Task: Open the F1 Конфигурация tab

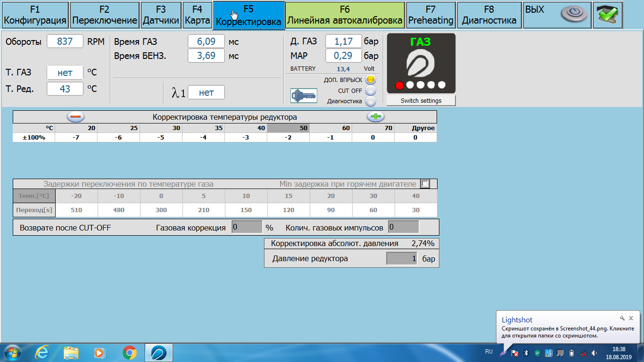Action: (35, 15)
